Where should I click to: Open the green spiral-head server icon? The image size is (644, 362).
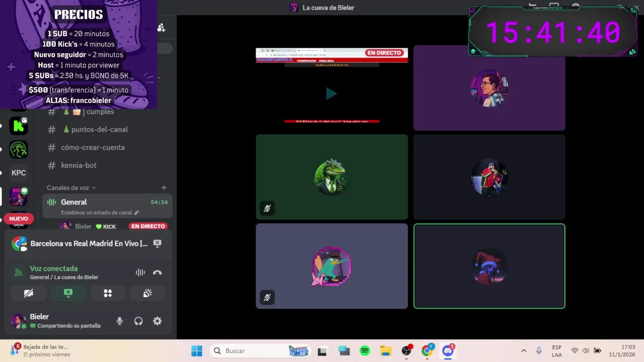[19, 149]
